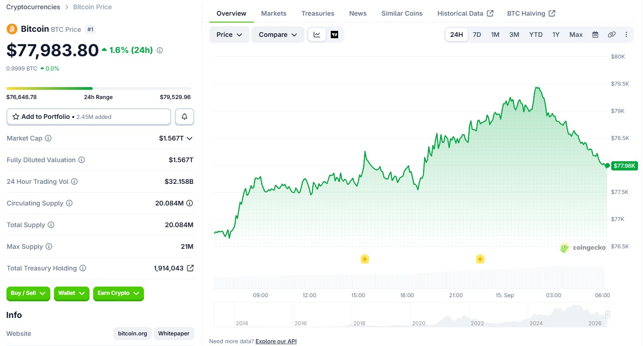
Task: Switch to the Markets tab
Action: pos(274,13)
